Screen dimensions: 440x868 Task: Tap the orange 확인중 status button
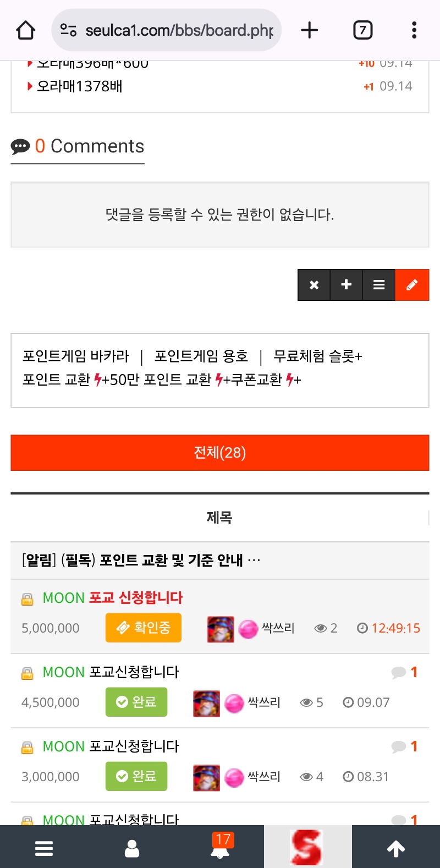click(x=144, y=628)
